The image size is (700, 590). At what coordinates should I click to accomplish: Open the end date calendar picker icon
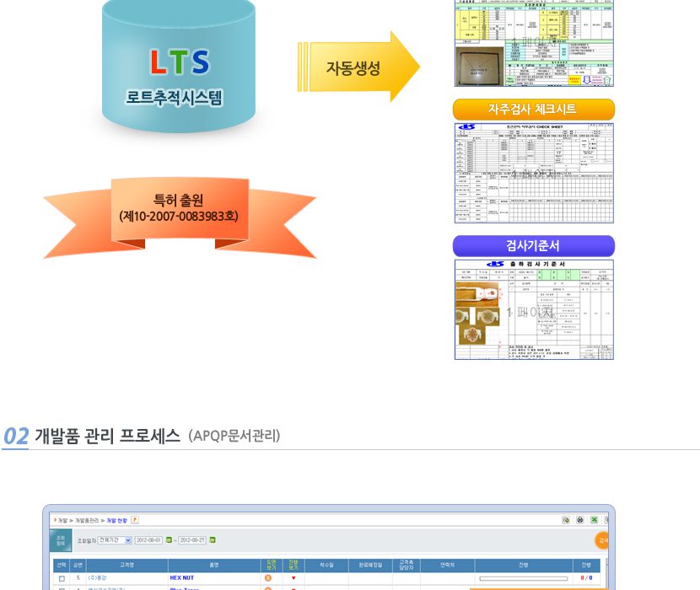213,540
